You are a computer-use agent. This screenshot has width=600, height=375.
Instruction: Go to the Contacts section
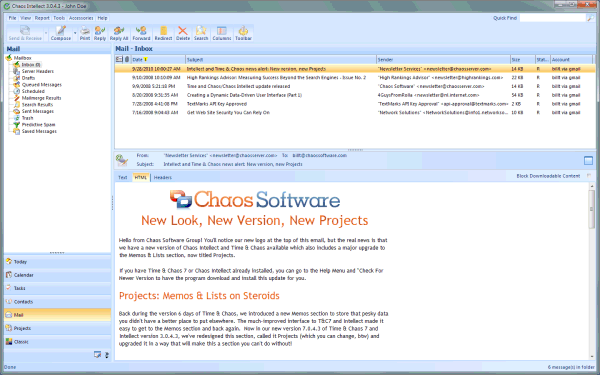[x=57, y=302]
